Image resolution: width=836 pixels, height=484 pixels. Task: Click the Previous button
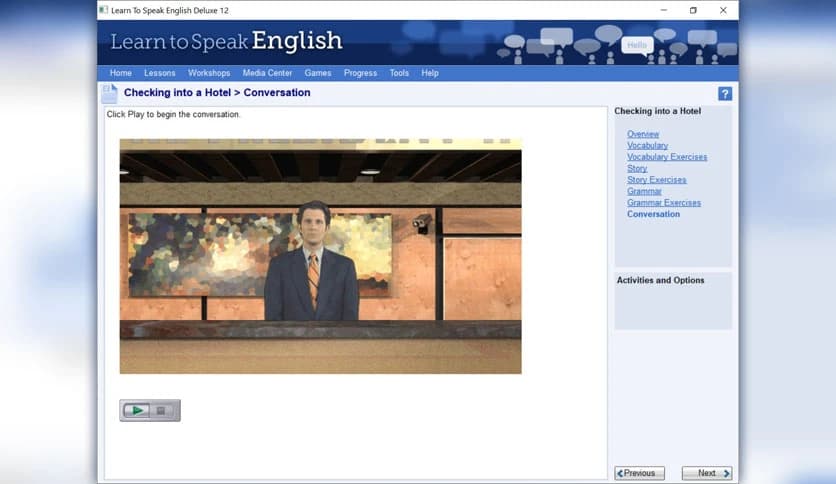639,473
